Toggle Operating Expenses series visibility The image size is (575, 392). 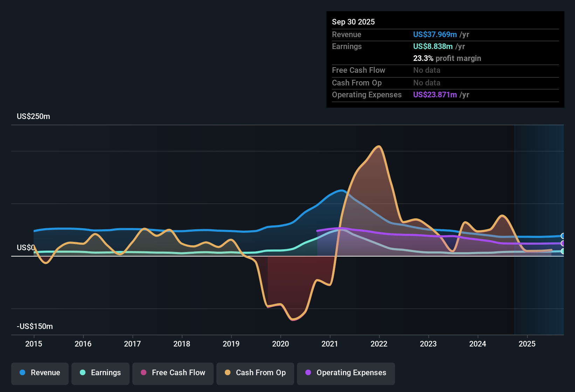[346, 373]
